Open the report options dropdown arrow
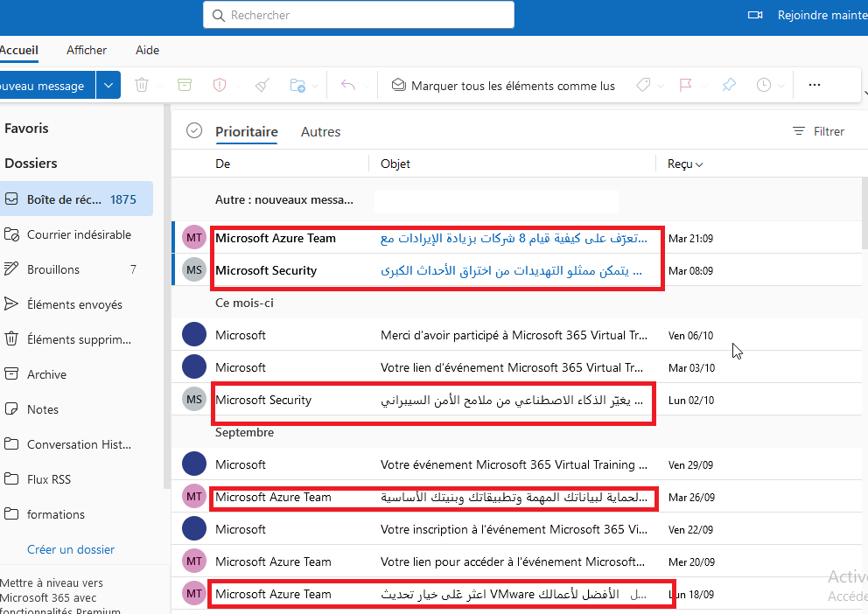Viewport: 868px width, 614px height. point(237,87)
